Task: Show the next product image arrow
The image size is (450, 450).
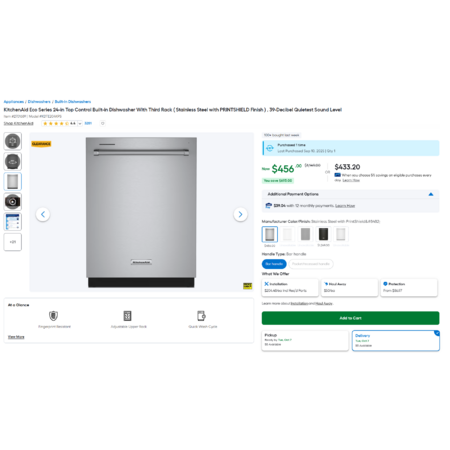Action: [240, 214]
